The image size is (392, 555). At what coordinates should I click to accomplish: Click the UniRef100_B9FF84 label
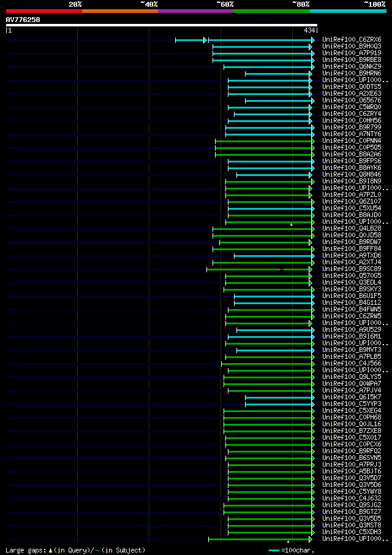tap(352, 249)
